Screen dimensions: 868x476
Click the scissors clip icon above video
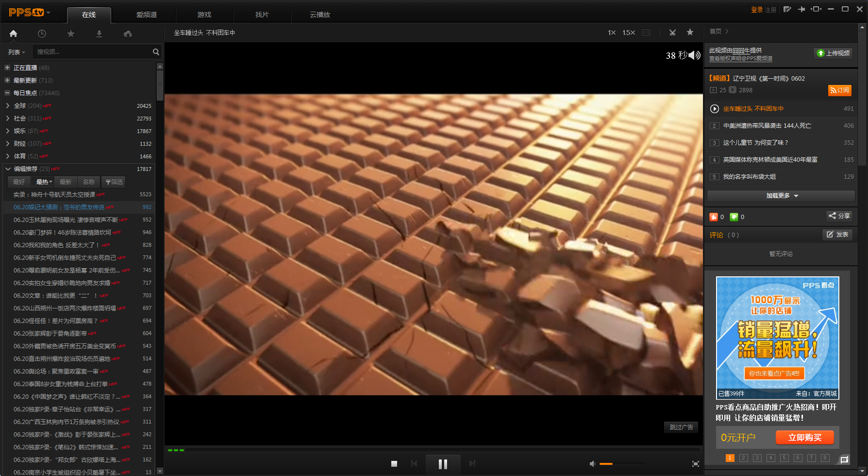tap(672, 33)
